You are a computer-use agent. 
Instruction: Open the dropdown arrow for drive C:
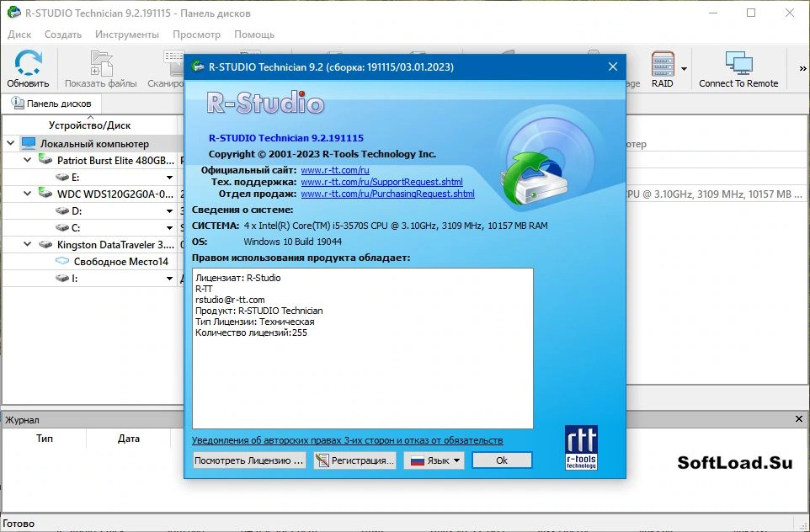click(x=169, y=228)
